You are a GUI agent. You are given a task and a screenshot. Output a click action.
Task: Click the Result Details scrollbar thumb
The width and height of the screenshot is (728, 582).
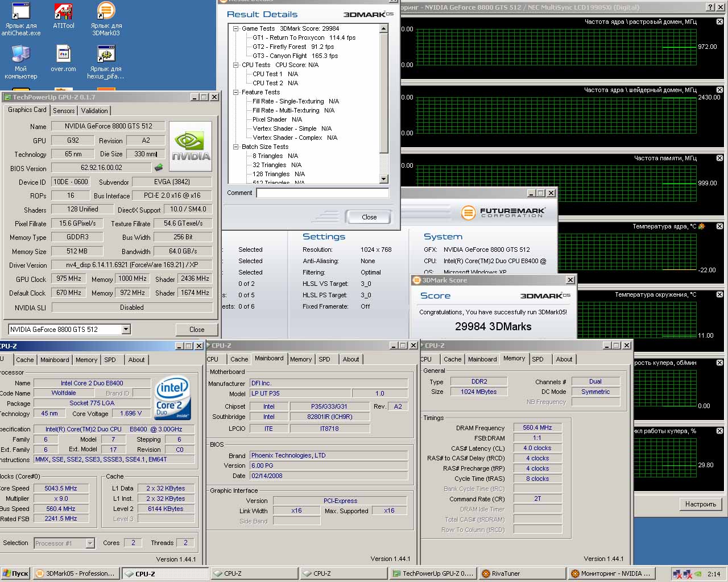pos(384,94)
